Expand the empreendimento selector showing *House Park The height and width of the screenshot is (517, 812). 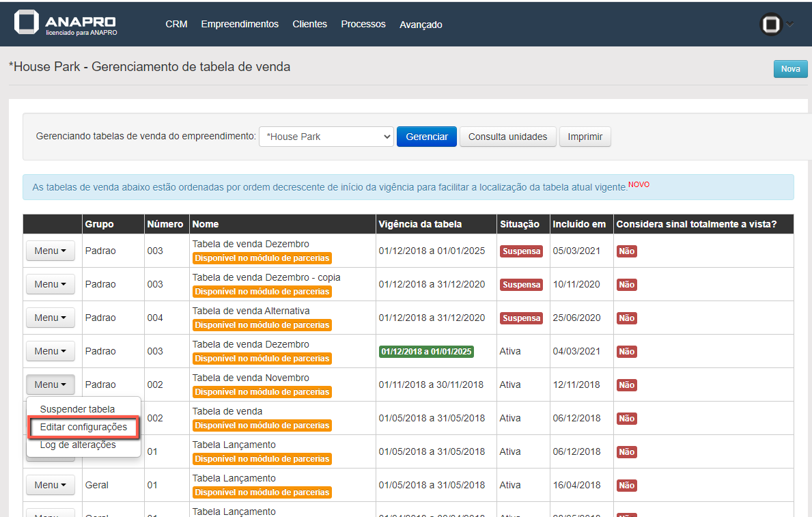tap(326, 137)
